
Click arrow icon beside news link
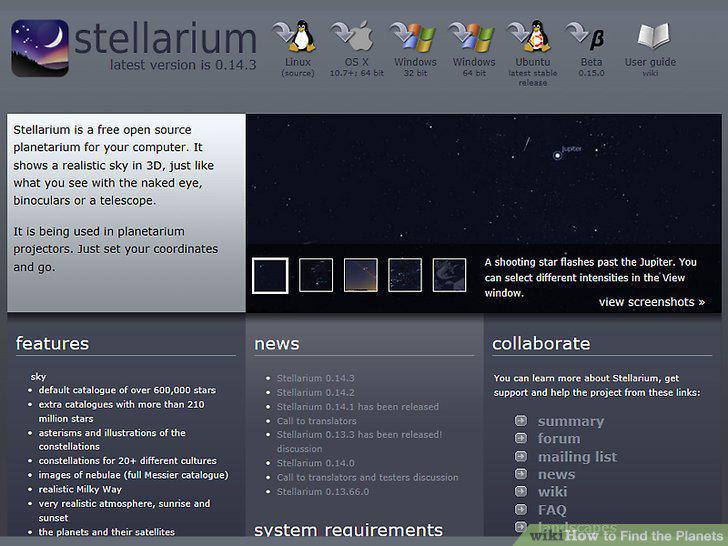pos(521,474)
